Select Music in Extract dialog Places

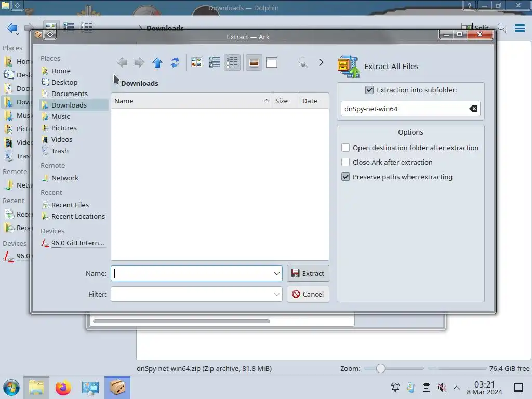(x=73, y=117)
